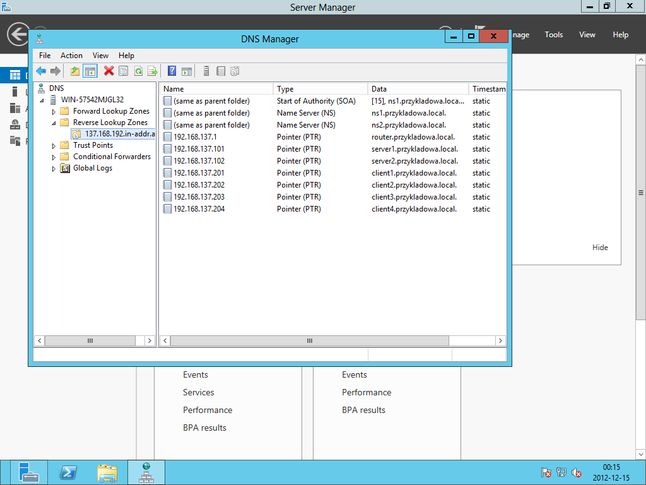
Task: Click the DNS Manager title bar icon
Action: (40, 39)
